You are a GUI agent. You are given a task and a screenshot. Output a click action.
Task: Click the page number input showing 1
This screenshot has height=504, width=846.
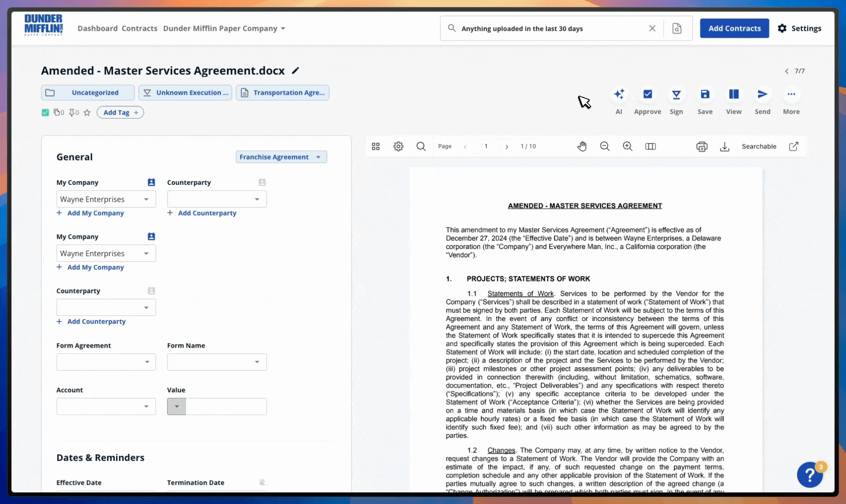486,147
